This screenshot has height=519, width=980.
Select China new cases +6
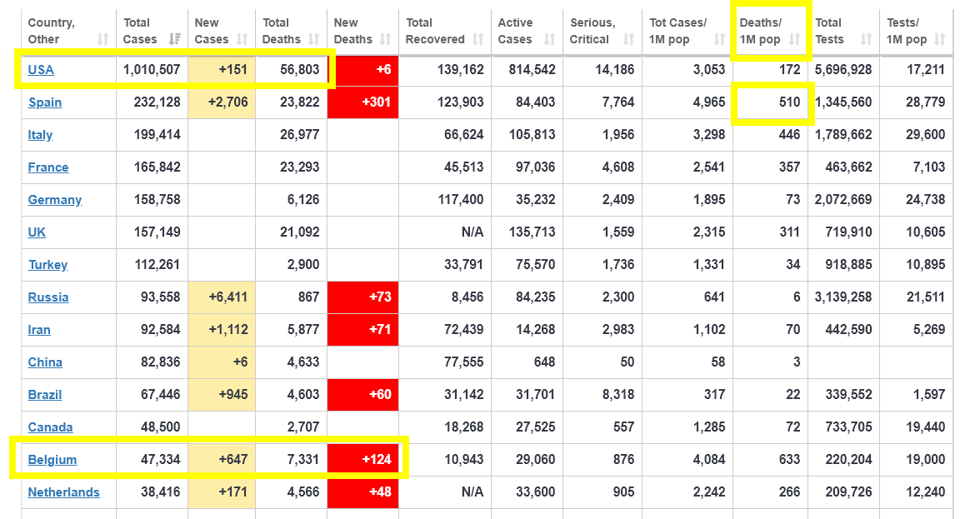pyautogui.click(x=240, y=362)
